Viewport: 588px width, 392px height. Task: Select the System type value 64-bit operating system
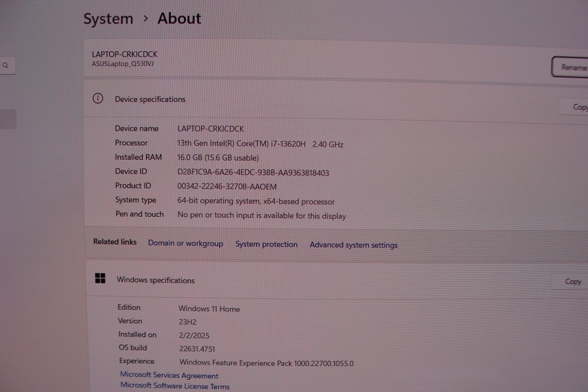tap(256, 201)
